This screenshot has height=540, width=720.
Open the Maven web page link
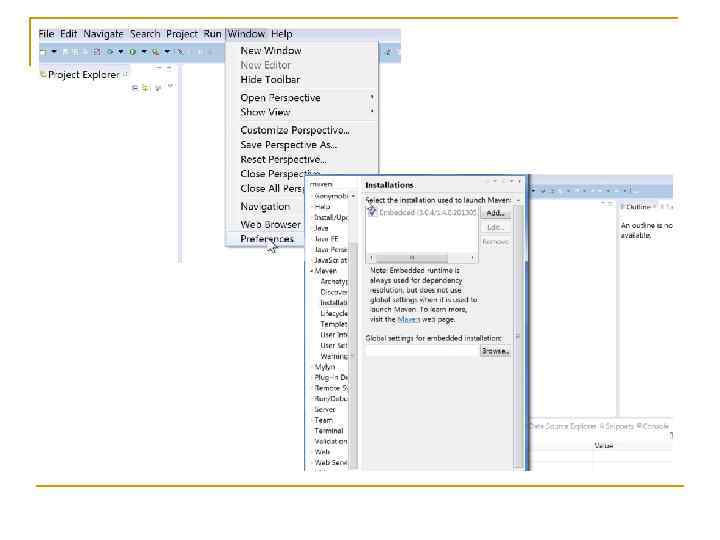coord(409,319)
